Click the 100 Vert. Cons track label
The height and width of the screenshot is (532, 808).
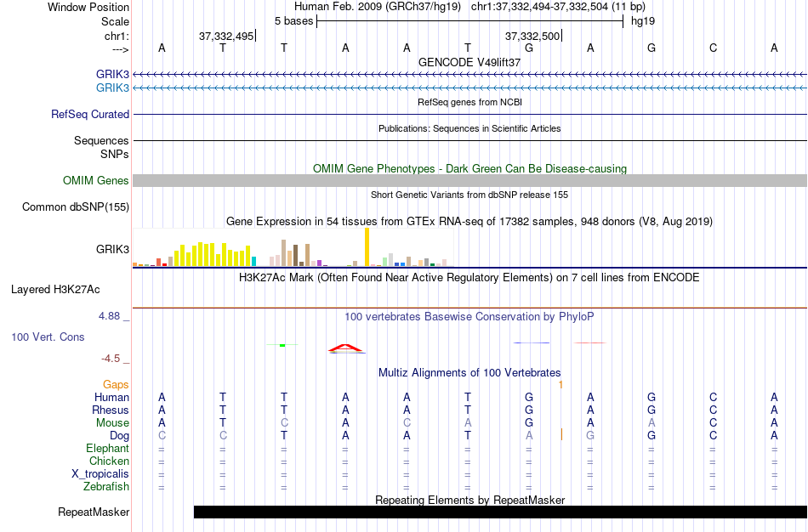[48, 337]
